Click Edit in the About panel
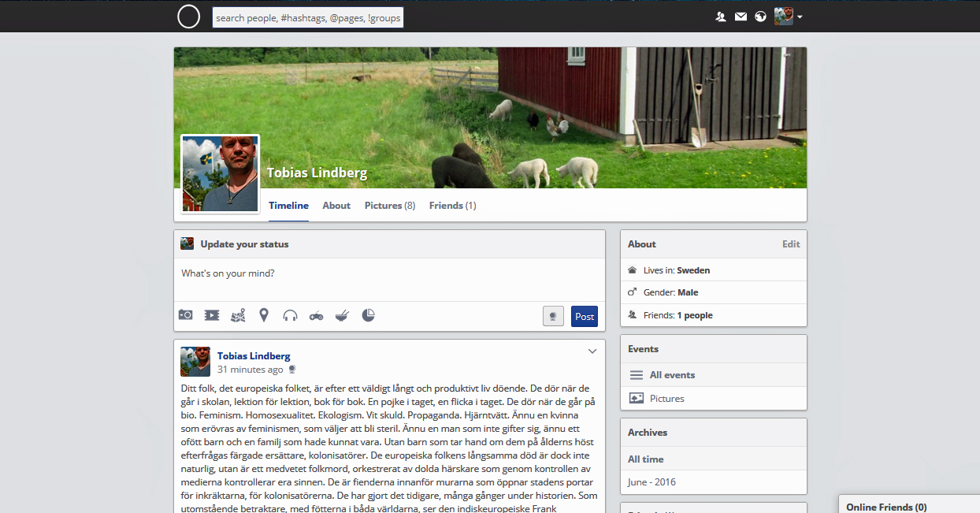The image size is (980, 513). coord(791,244)
